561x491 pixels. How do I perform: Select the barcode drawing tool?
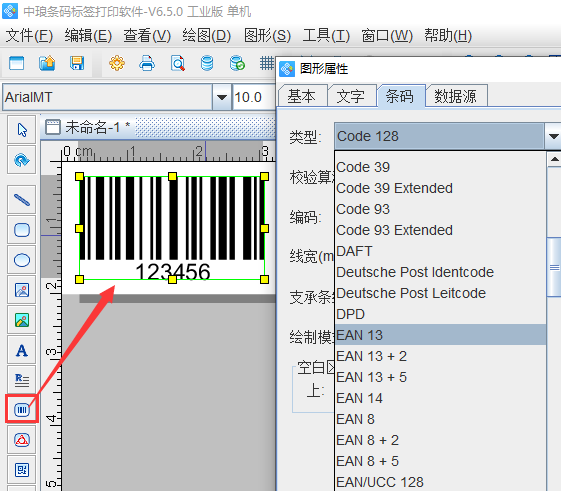click(22, 410)
